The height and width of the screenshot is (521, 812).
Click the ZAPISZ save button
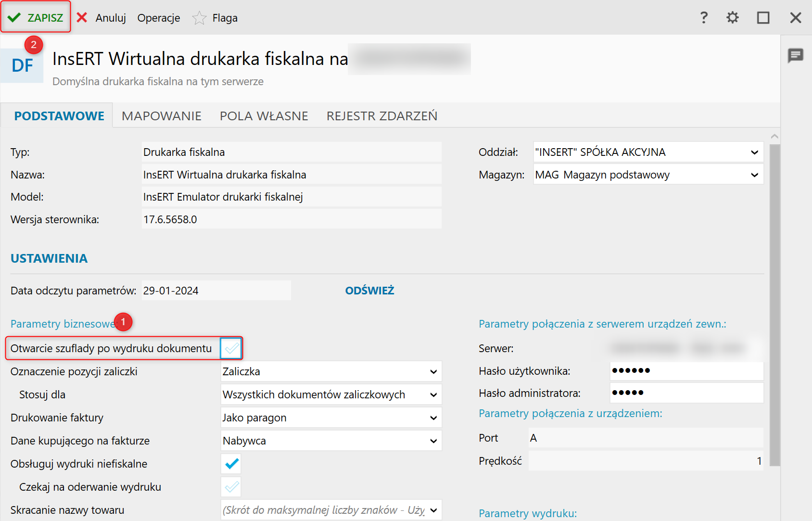(36, 17)
